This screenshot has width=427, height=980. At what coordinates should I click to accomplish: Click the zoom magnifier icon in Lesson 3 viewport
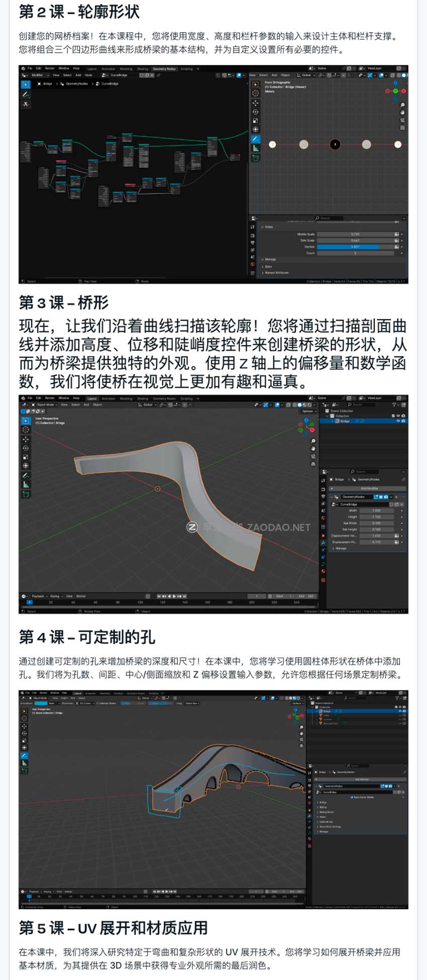313,441
